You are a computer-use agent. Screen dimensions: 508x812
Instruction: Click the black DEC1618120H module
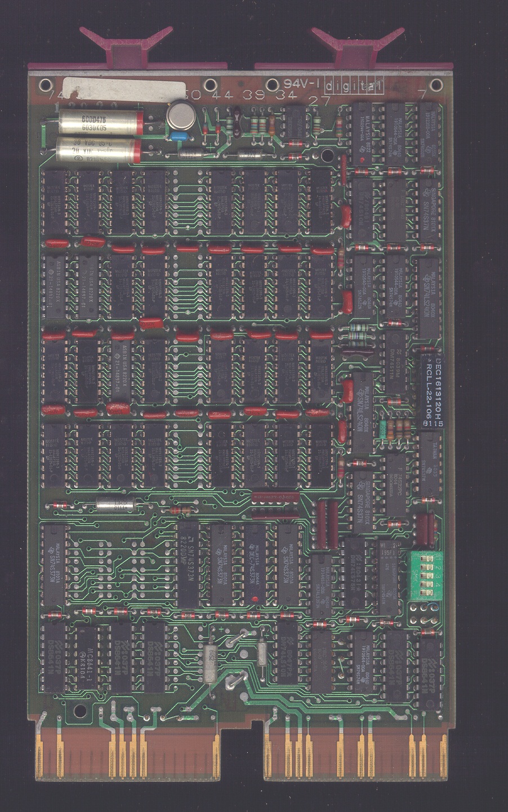431,390
